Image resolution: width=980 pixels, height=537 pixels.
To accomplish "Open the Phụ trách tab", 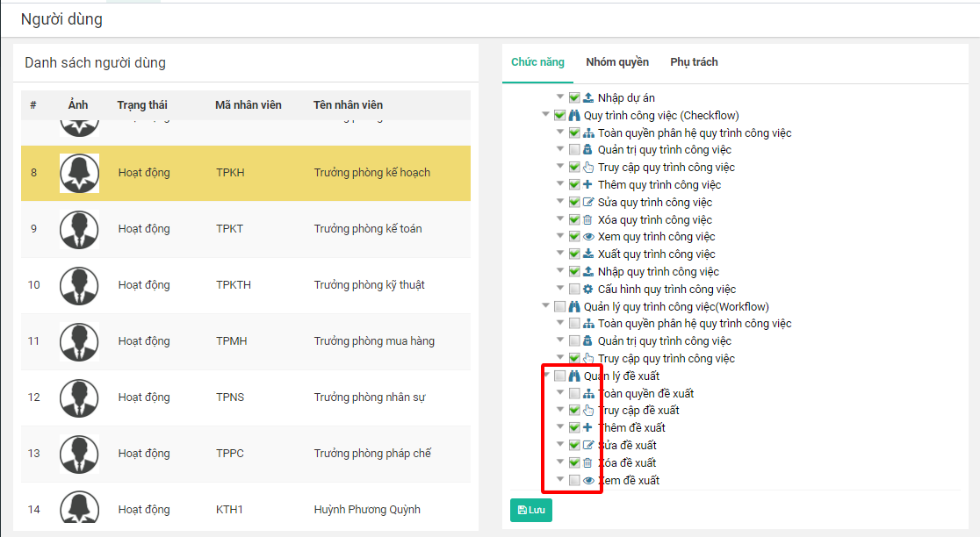I will pos(694,62).
